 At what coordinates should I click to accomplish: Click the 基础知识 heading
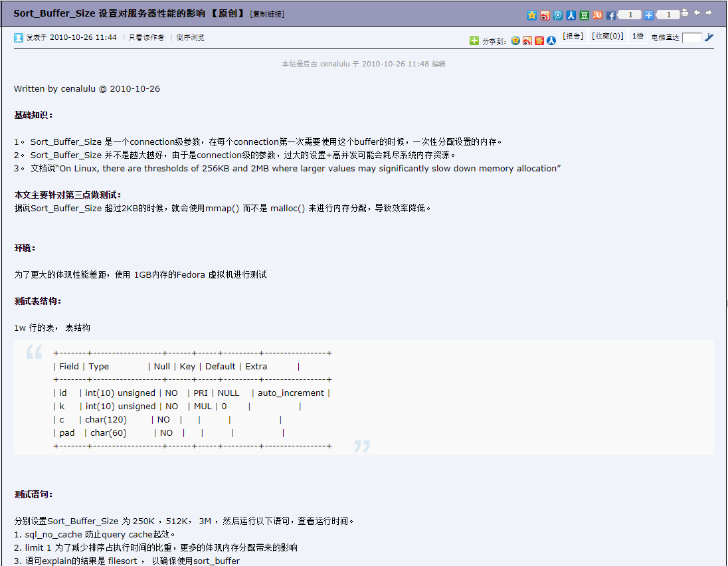[33, 115]
